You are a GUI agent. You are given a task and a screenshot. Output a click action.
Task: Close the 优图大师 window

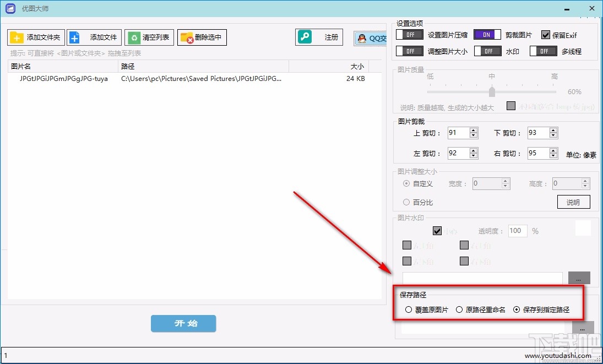[592, 8]
